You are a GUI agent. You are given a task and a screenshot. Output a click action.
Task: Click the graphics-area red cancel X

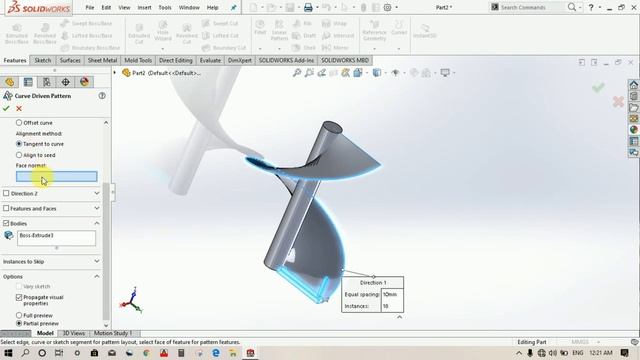(x=618, y=101)
